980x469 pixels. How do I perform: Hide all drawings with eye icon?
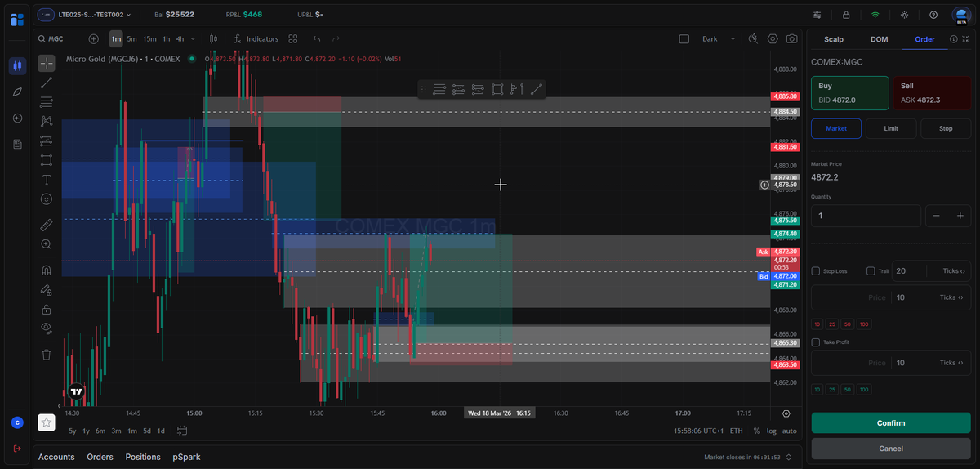click(47, 328)
